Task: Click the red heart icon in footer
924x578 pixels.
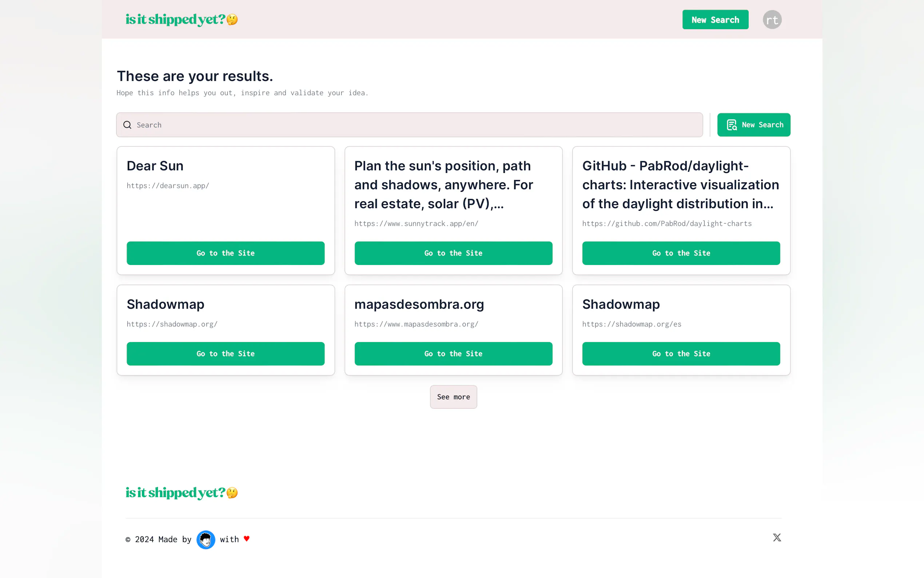Action: 247,539
